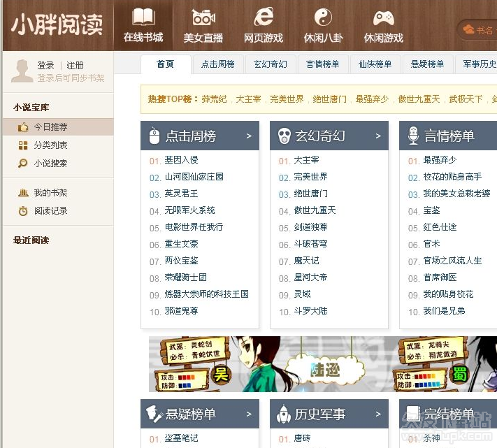This screenshot has height=448, width=497.
Task: Open novel 大主宰 in 玄幻奇幻 list
Action: [306, 160]
